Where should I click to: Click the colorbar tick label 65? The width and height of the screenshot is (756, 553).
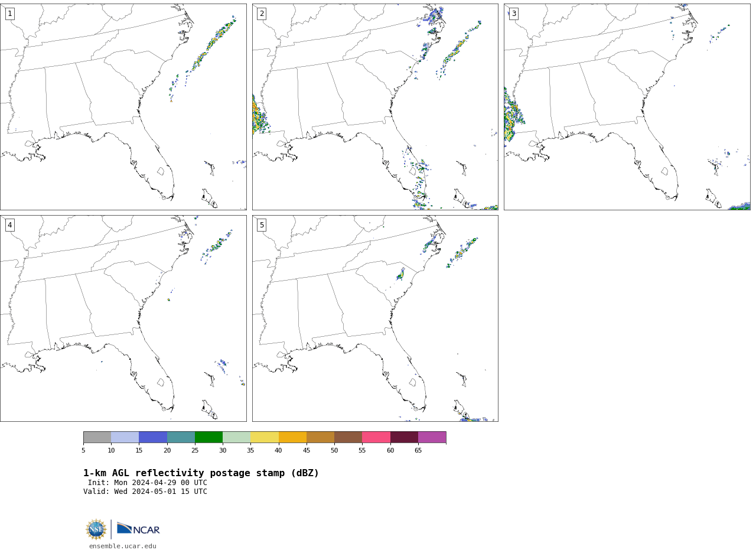418,450
